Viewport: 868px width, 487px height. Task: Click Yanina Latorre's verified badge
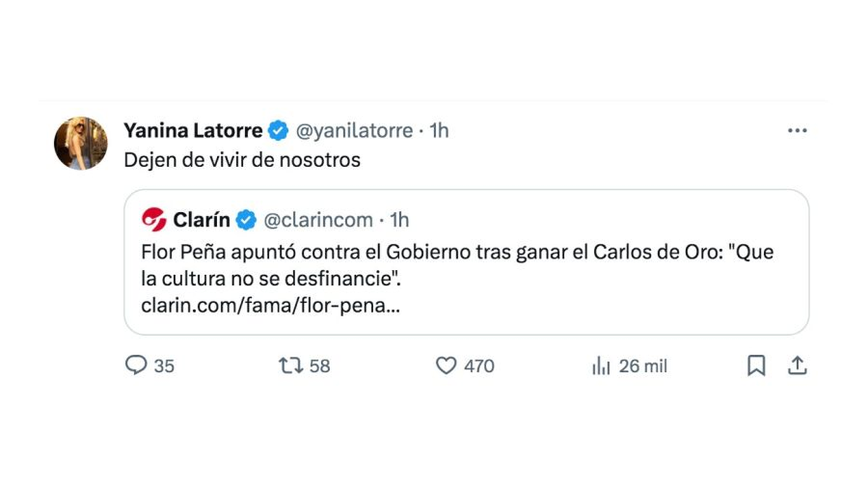278,131
